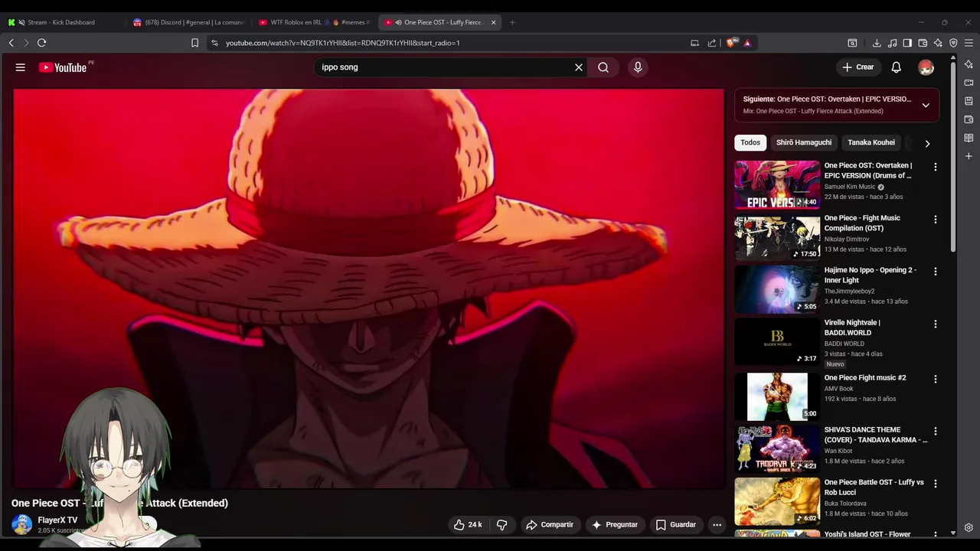Like the video (24 k)
Image resolution: width=980 pixels, height=551 pixels.
coord(468,525)
